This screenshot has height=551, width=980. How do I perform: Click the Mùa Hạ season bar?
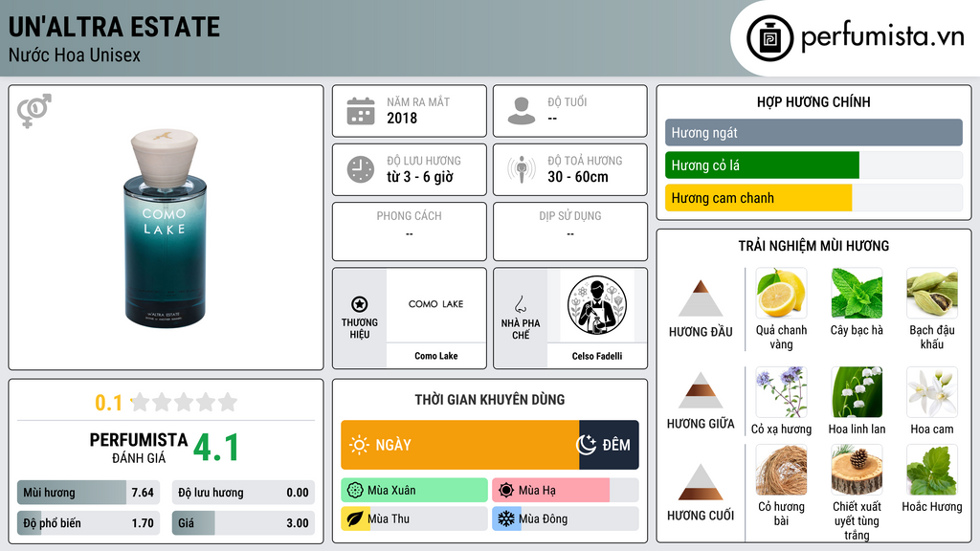565,491
